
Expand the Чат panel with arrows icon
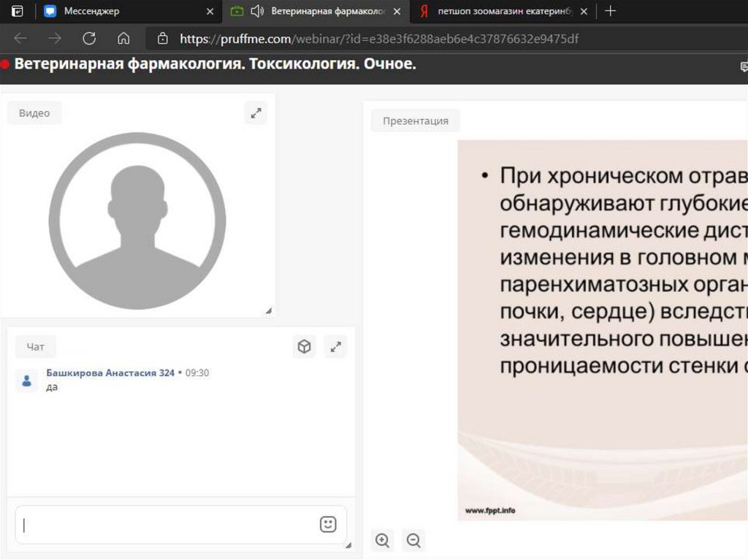(335, 347)
